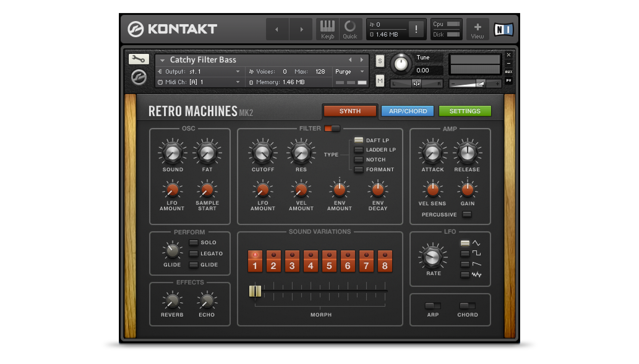Switch to the ARP/CHORD tab
The image size is (639, 364).
pyautogui.click(x=407, y=111)
